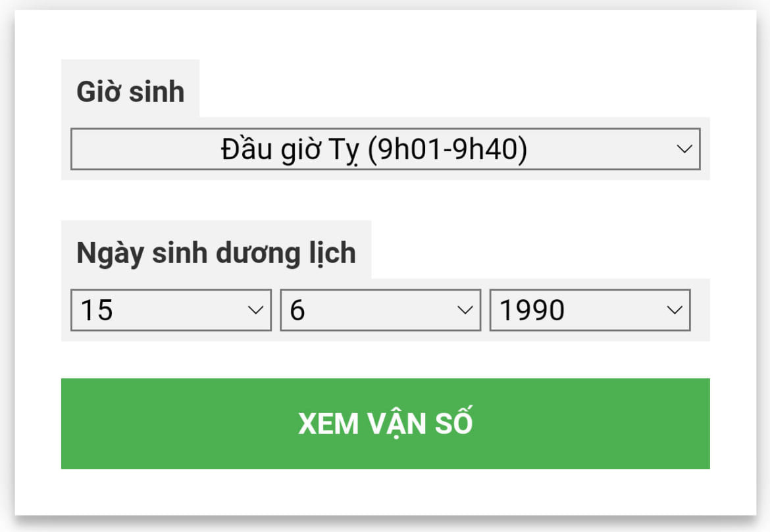Click the gray panel right of the year dropdown

pos(700,310)
